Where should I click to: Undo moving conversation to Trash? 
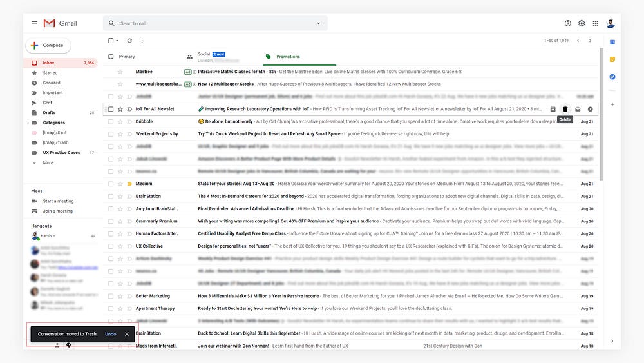(x=111, y=334)
